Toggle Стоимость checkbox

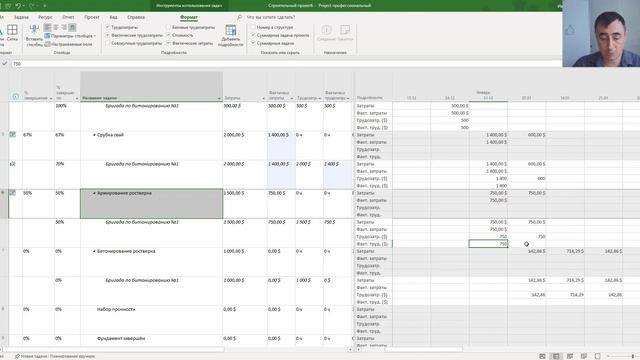click(x=169, y=35)
